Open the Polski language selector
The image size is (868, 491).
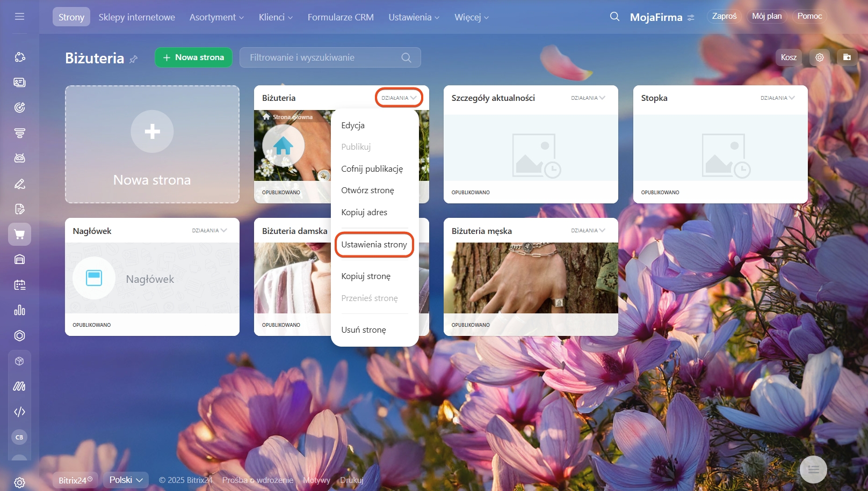(126, 480)
